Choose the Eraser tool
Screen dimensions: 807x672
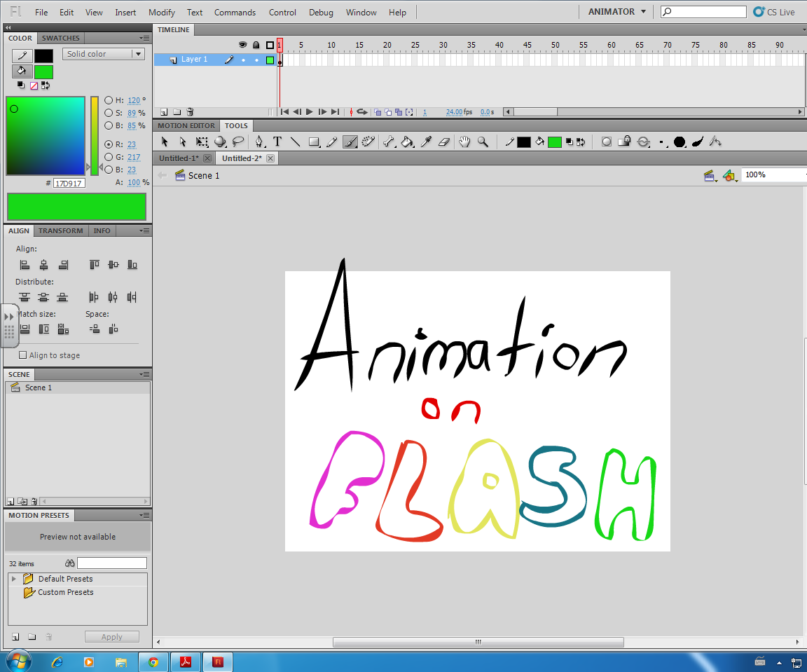443,142
